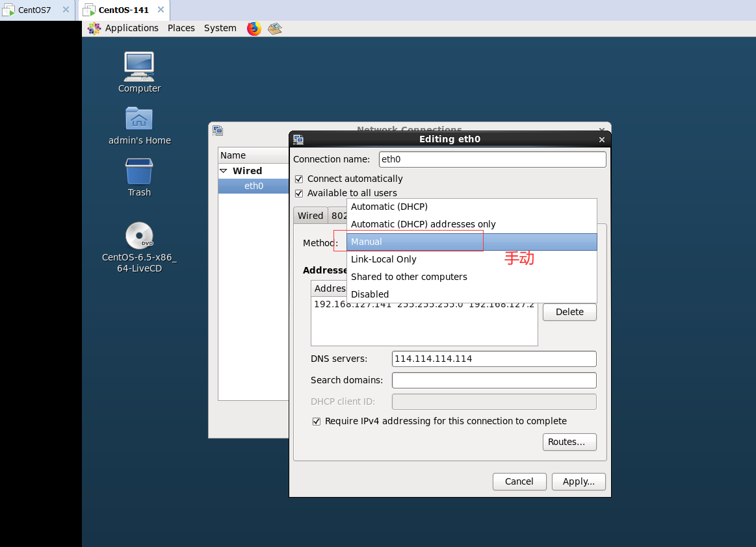Select eth0 in Network Connections list
The height and width of the screenshot is (547, 756).
254,186
